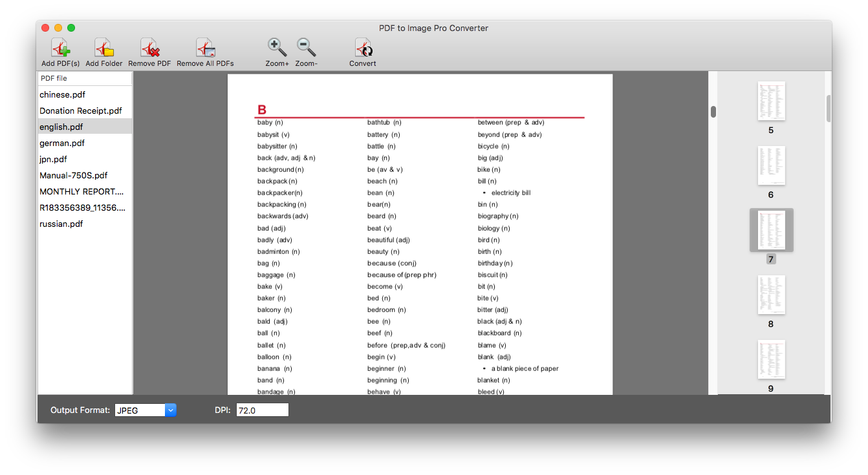Select chinese.pdf in the file list
Screen dimensions: 868x475
[63, 95]
